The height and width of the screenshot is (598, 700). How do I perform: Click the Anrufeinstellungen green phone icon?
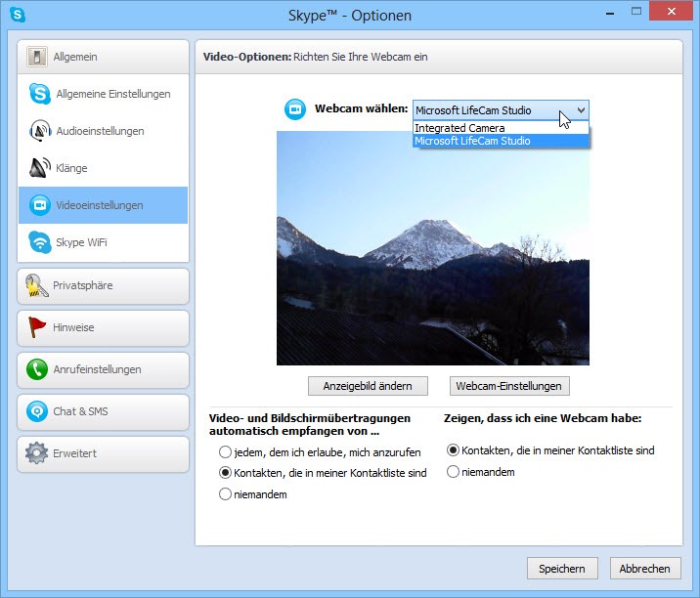[x=37, y=369]
